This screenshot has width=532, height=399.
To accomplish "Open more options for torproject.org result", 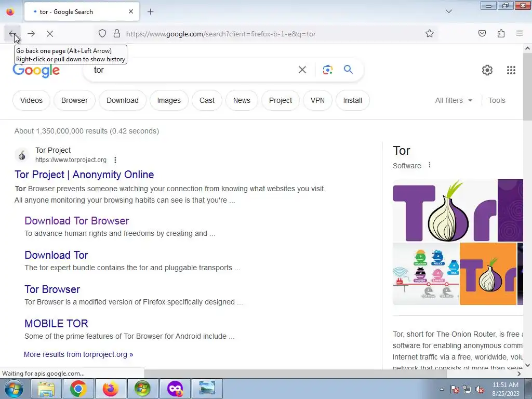I will click(x=115, y=160).
